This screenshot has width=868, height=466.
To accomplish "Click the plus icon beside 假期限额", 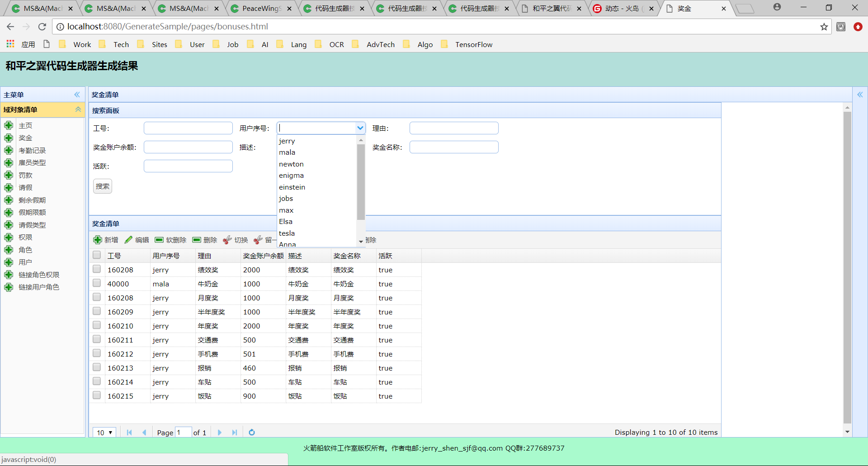I will (x=9, y=213).
